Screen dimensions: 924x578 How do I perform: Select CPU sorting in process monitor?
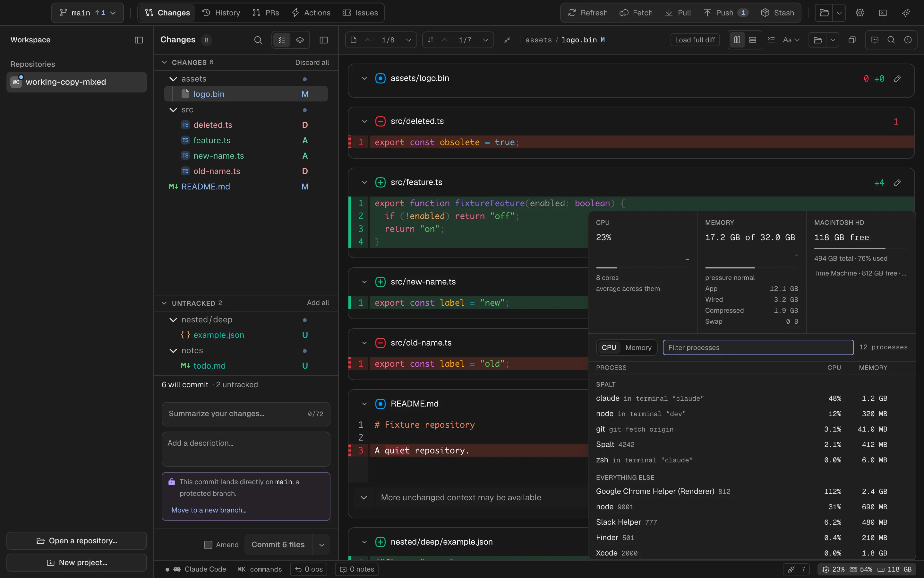click(x=609, y=347)
